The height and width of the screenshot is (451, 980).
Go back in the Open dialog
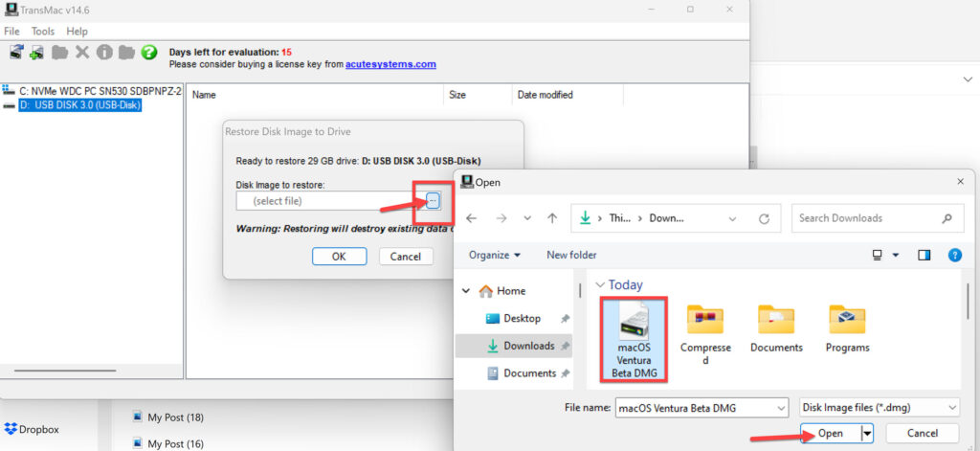click(471, 218)
